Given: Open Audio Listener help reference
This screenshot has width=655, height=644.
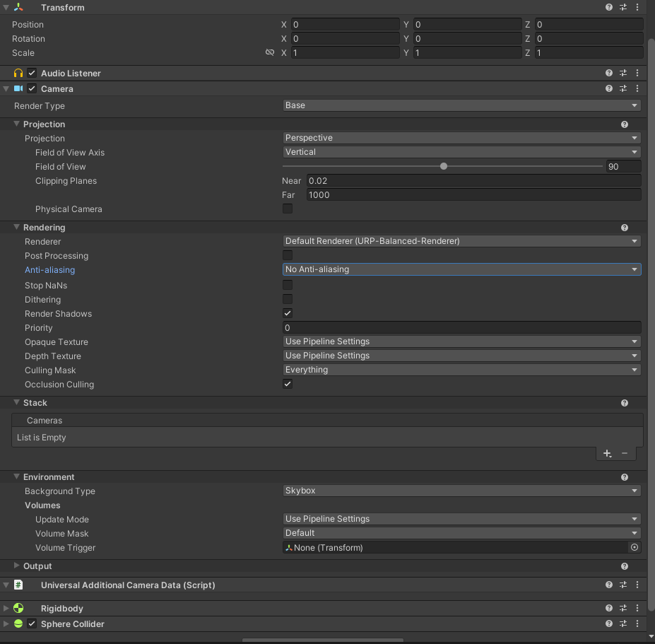Looking at the screenshot, I should pos(609,73).
